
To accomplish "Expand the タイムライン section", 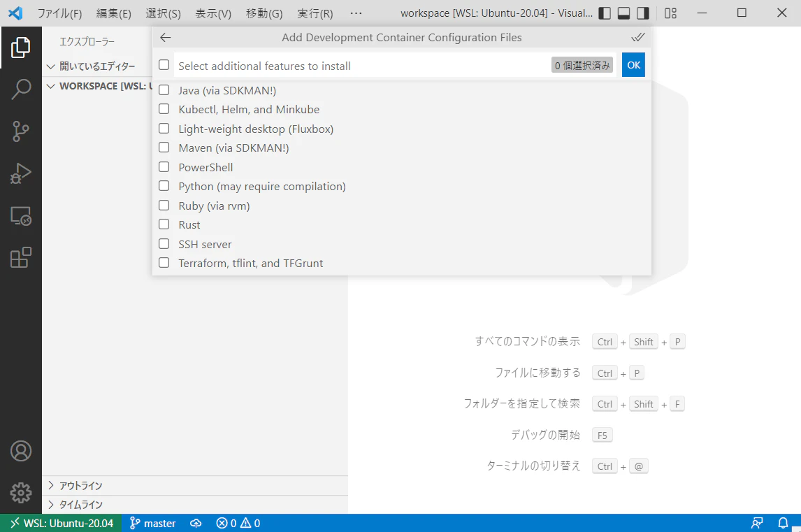I will coord(194,505).
